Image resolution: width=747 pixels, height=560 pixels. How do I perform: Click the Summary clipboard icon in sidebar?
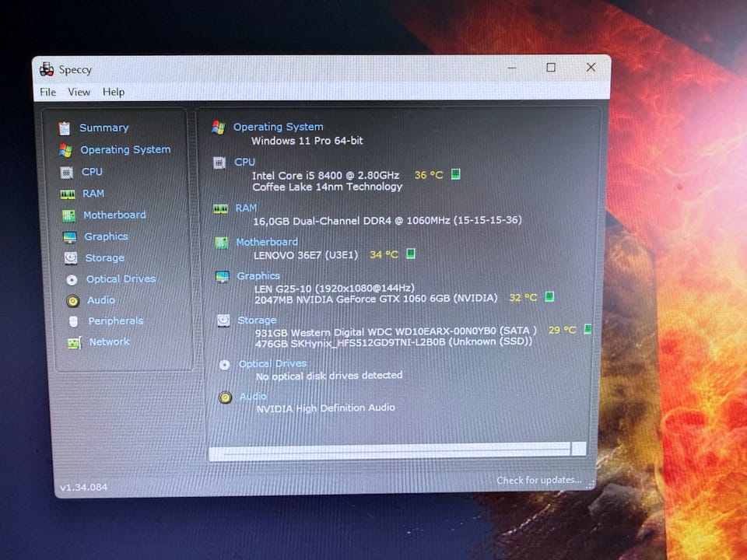(x=65, y=128)
